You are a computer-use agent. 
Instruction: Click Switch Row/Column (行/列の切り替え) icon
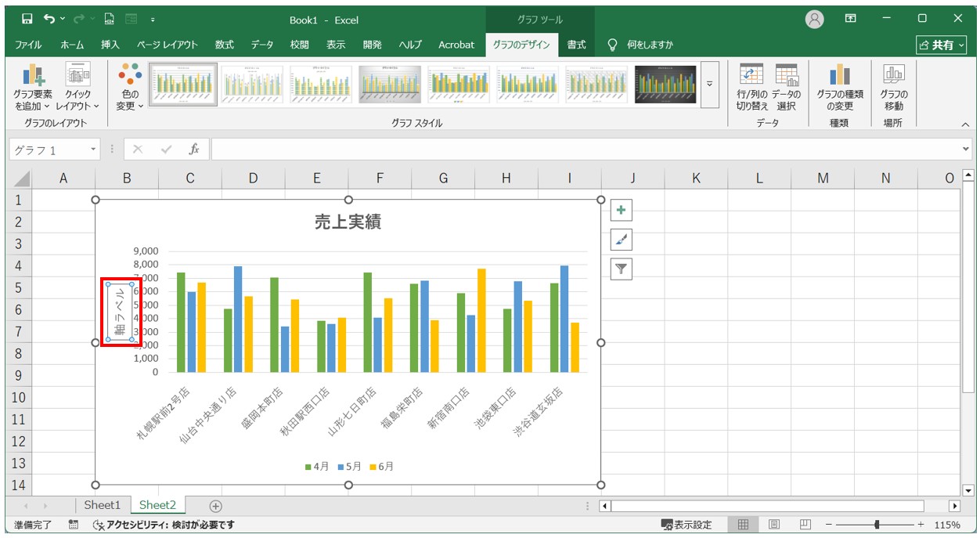tap(751, 88)
